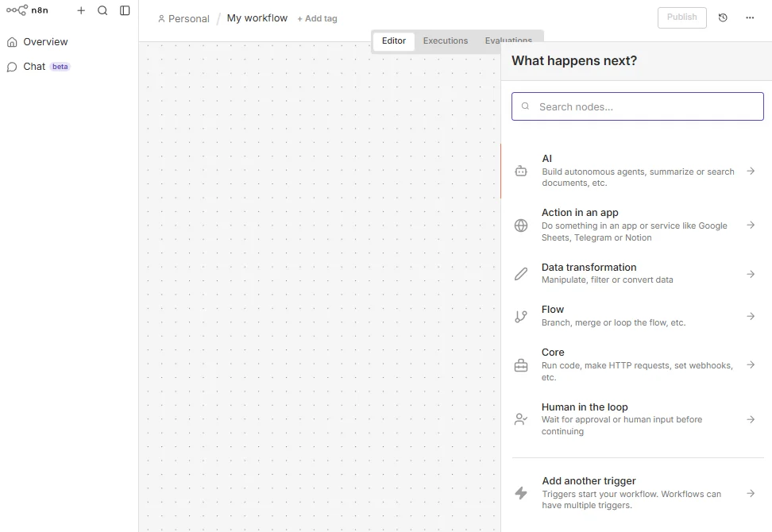
Task: Switch to the Executions tab
Action: tap(446, 40)
